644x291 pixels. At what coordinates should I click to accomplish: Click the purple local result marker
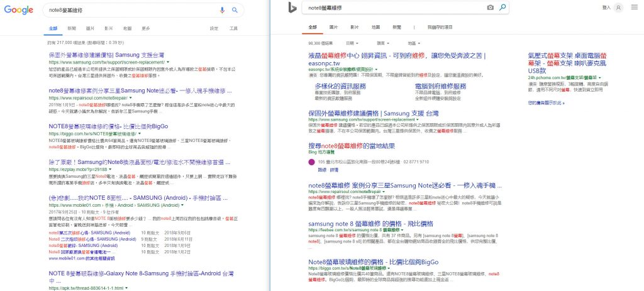coord(312,162)
